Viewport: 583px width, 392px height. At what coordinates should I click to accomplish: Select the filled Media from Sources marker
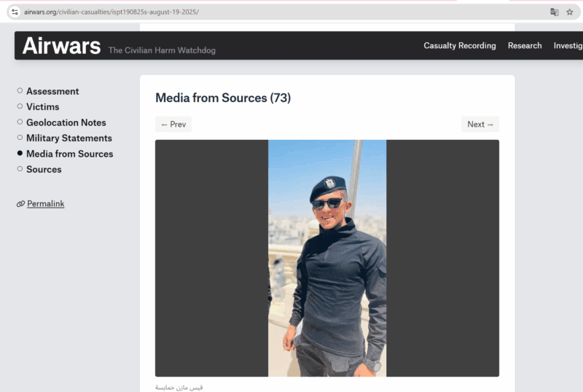(20, 153)
